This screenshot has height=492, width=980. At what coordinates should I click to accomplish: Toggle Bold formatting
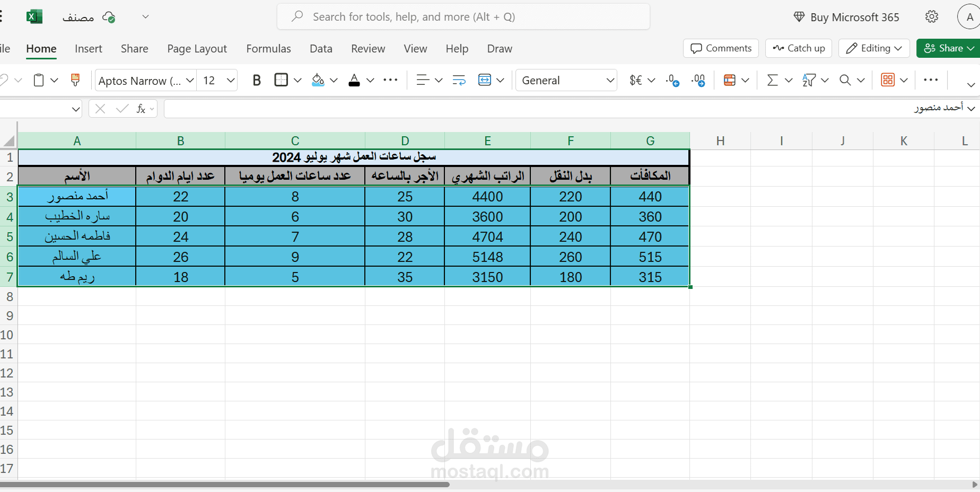(x=257, y=80)
